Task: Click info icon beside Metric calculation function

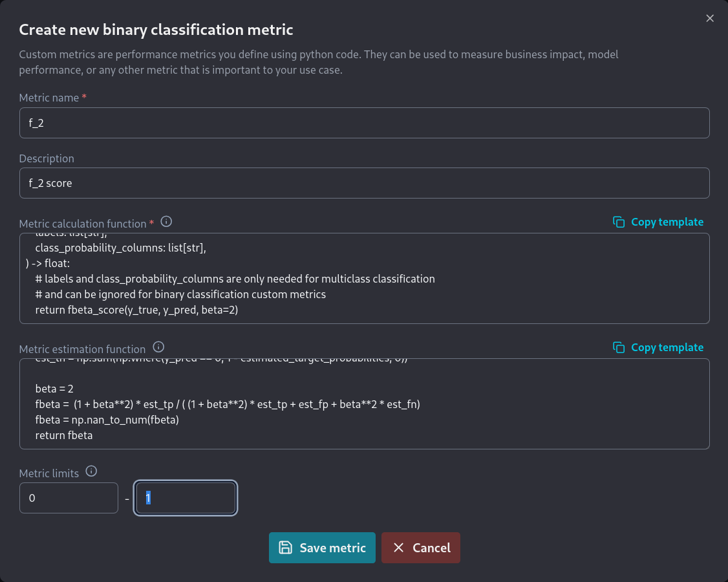Action: pyautogui.click(x=166, y=222)
